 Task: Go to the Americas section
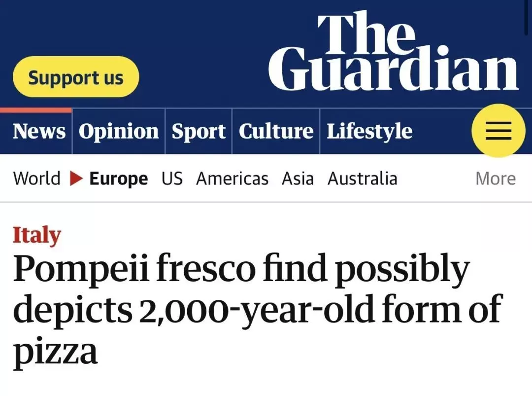pos(233,179)
